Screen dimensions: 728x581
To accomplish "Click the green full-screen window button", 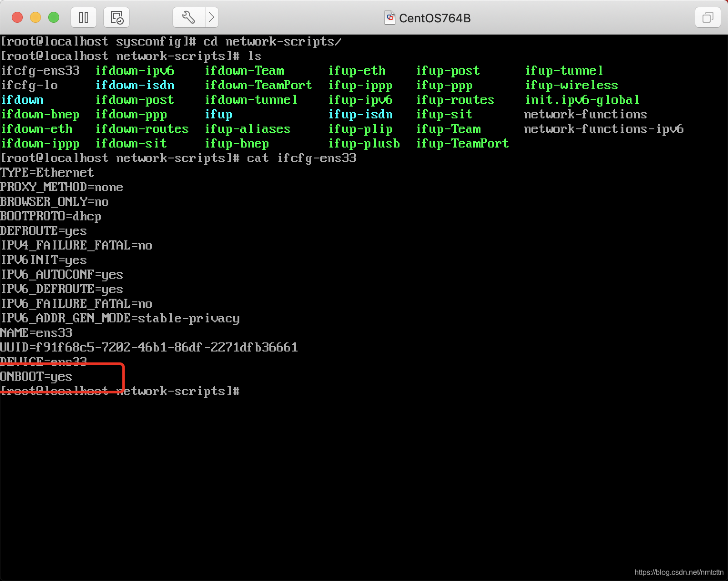I will click(54, 18).
